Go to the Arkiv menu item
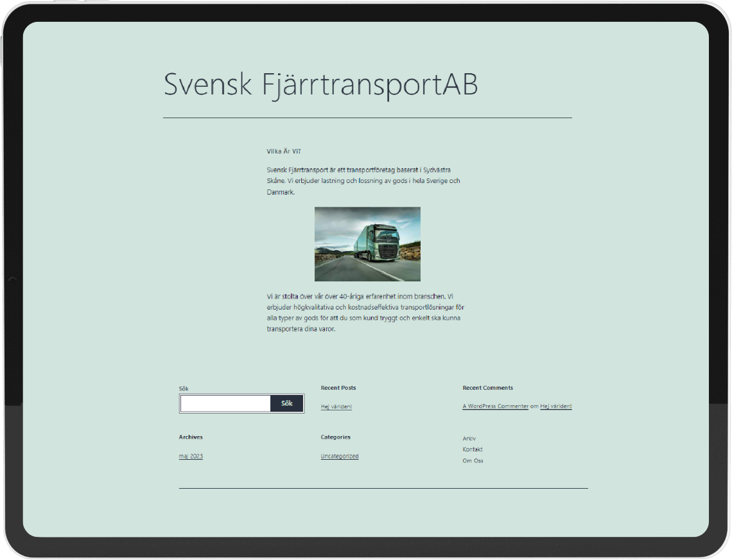Image resolution: width=732 pixels, height=560 pixels. 469,439
